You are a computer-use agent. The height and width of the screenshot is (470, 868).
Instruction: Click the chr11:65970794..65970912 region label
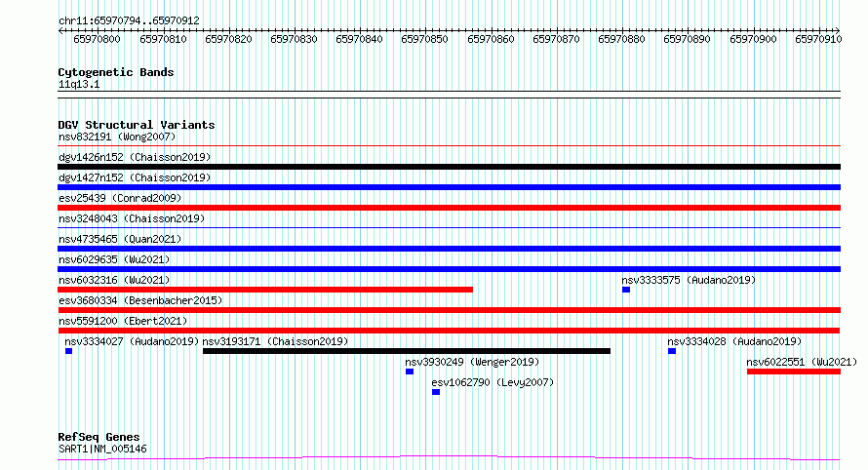tap(129, 21)
